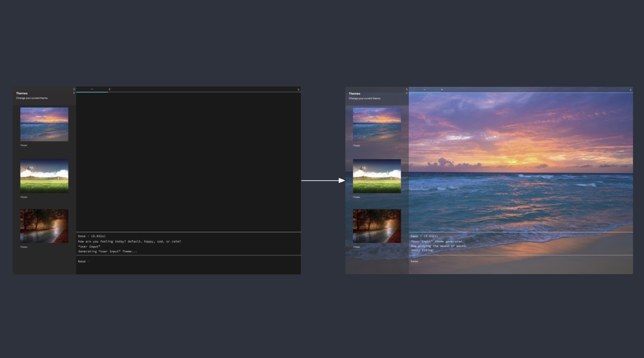Viewport: 644px width, 358px height.
Task: Add a new tab in the beach-themed terminal
Action: [x=442, y=89]
